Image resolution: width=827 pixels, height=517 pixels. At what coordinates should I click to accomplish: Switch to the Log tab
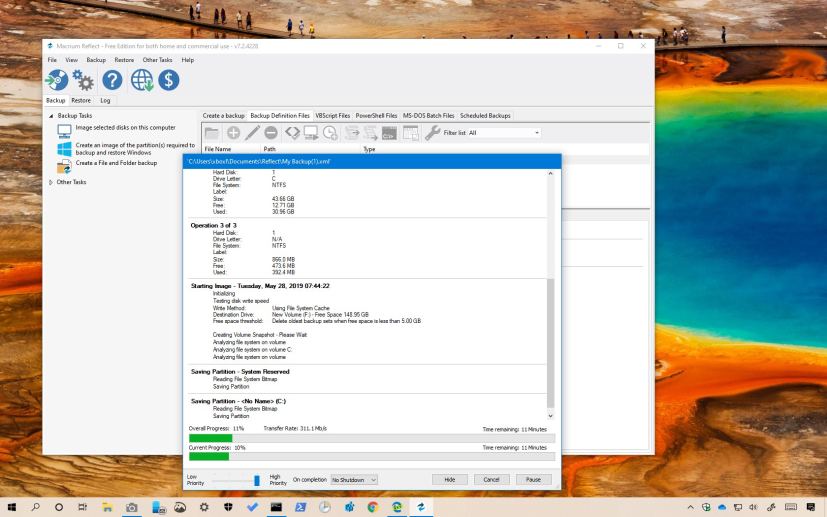(x=105, y=100)
